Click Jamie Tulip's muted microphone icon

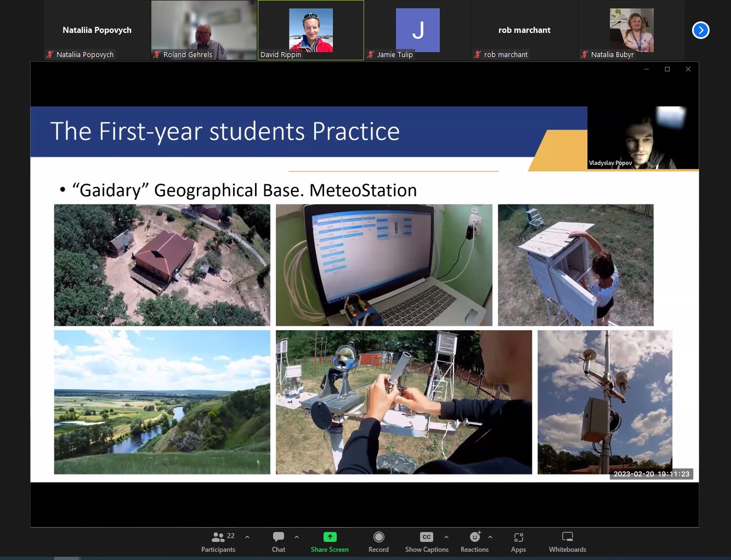[x=371, y=54]
